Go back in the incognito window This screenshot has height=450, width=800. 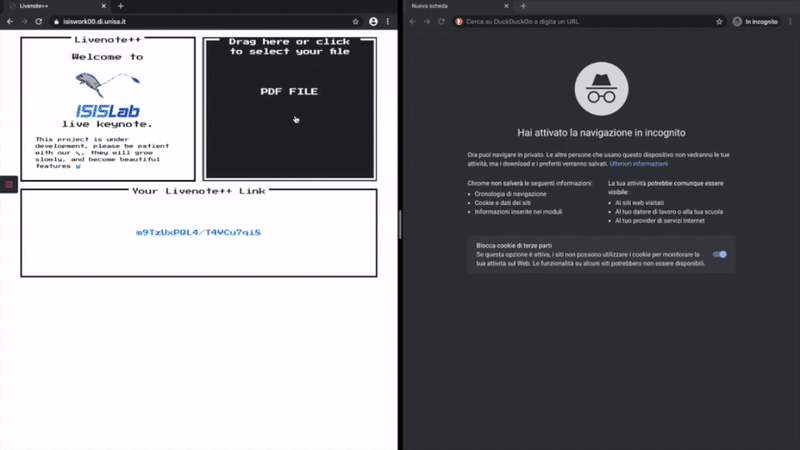[x=413, y=21]
